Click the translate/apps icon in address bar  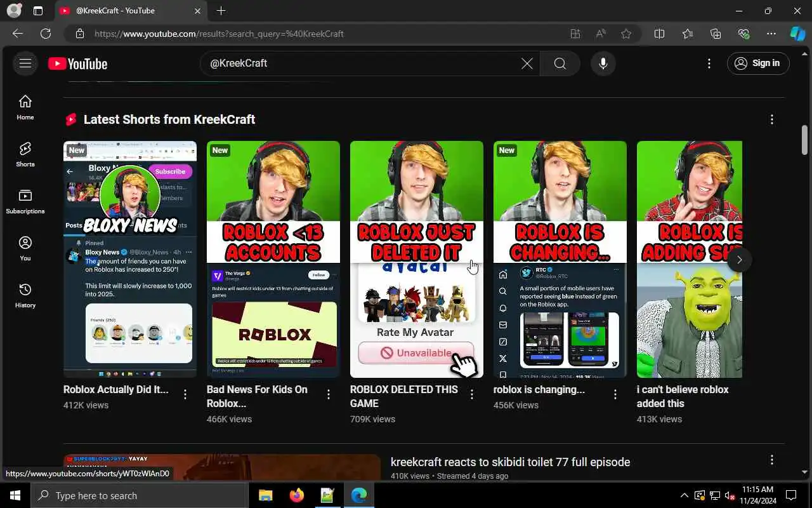[x=575, y=34]
